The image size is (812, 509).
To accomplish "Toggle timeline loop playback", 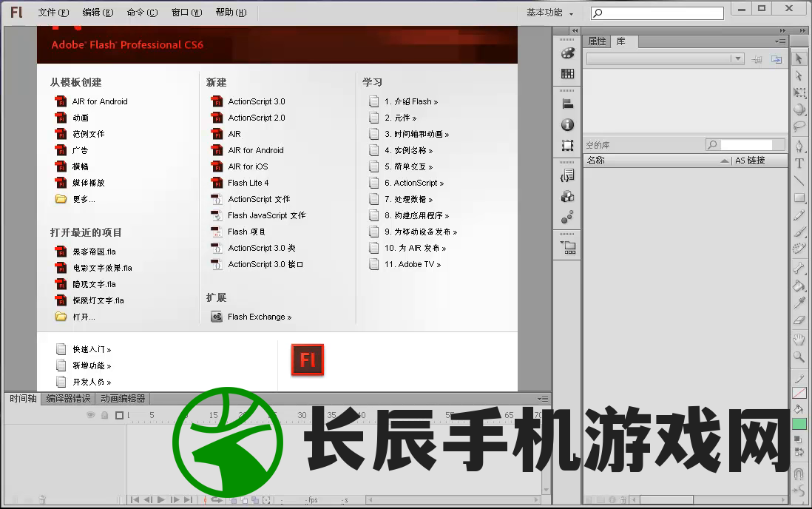I will [x=217, y=500].
